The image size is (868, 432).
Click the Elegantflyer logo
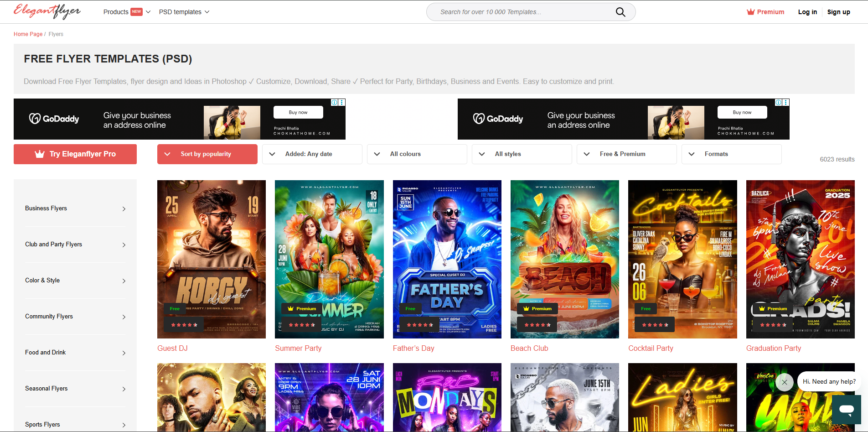[47, 11]
